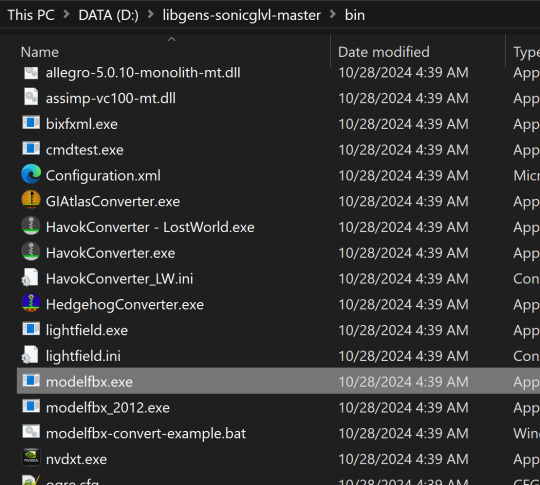Image resolution: width=540 pixels, height=485 pixels.
Task: Click the assimp-vc100-mt.dll file icon
Action: pyautogui.click(x=31, y=97)
